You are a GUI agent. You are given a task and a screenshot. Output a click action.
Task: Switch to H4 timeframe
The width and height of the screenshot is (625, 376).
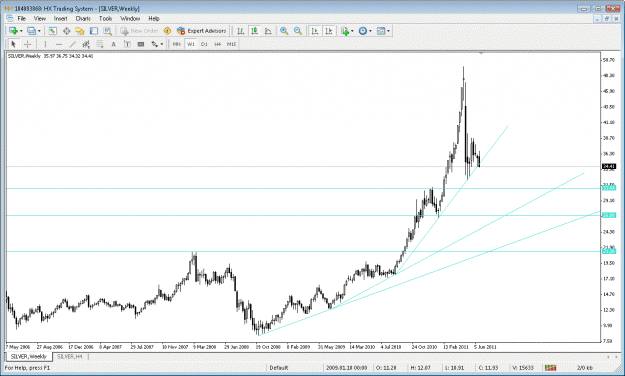coord(218,44)
